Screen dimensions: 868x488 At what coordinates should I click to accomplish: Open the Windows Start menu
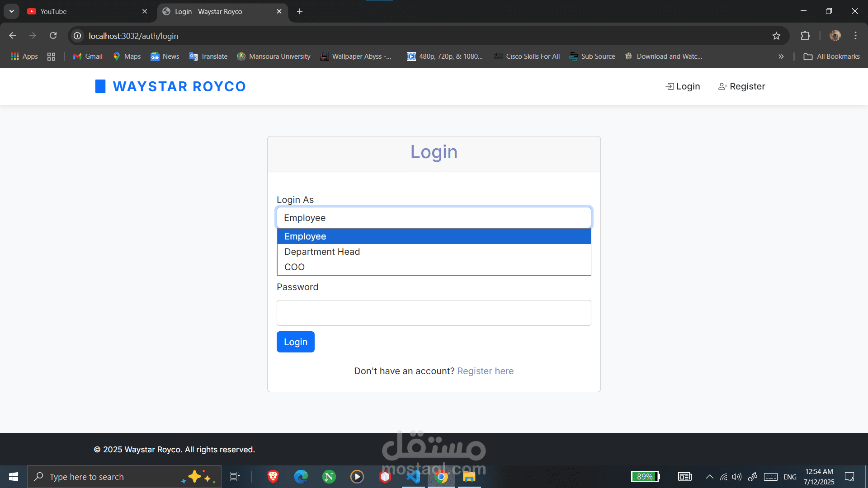coord(14,477)
